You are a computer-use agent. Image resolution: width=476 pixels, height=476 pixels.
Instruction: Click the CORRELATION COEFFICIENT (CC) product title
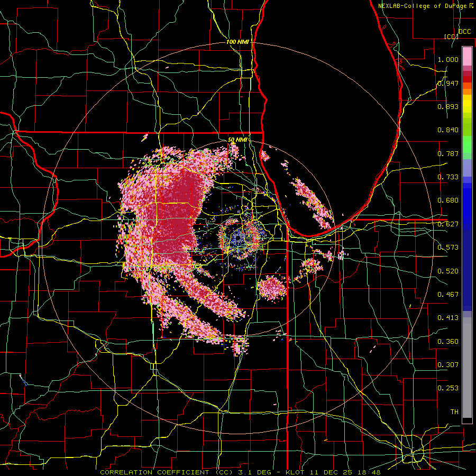coord(167,472)
